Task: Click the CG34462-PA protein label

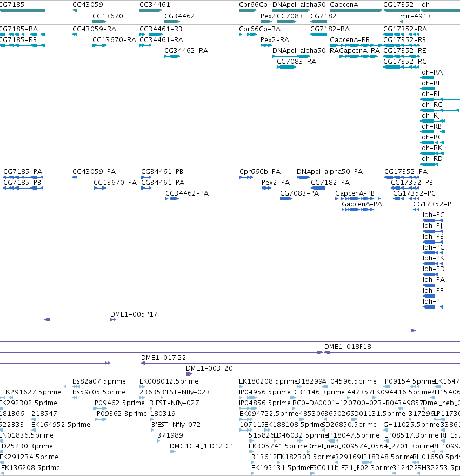Action: click(x=187, y=193)
